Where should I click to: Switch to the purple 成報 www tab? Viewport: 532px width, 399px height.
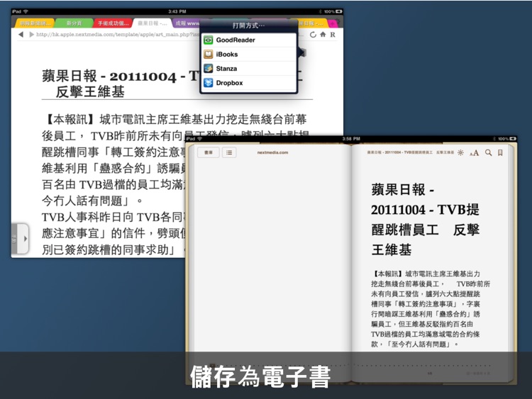(187, 23)
